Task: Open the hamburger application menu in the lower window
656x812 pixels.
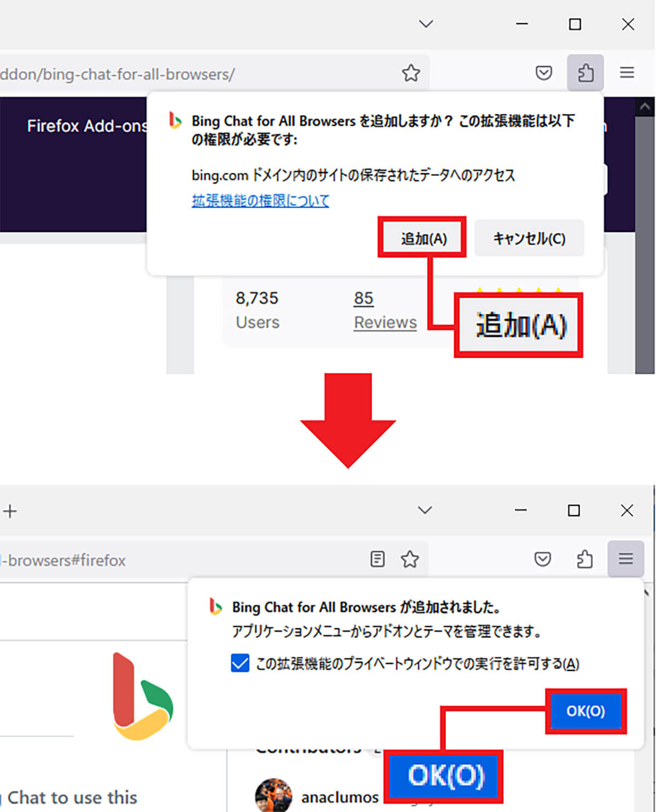Action: pos(626,559)
